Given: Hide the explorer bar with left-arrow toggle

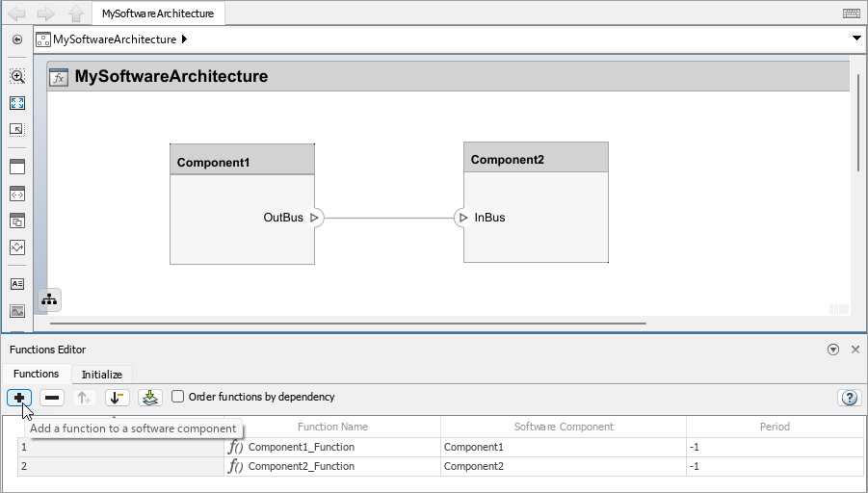Looking at the screenshot, I should [x=17, y=39].
